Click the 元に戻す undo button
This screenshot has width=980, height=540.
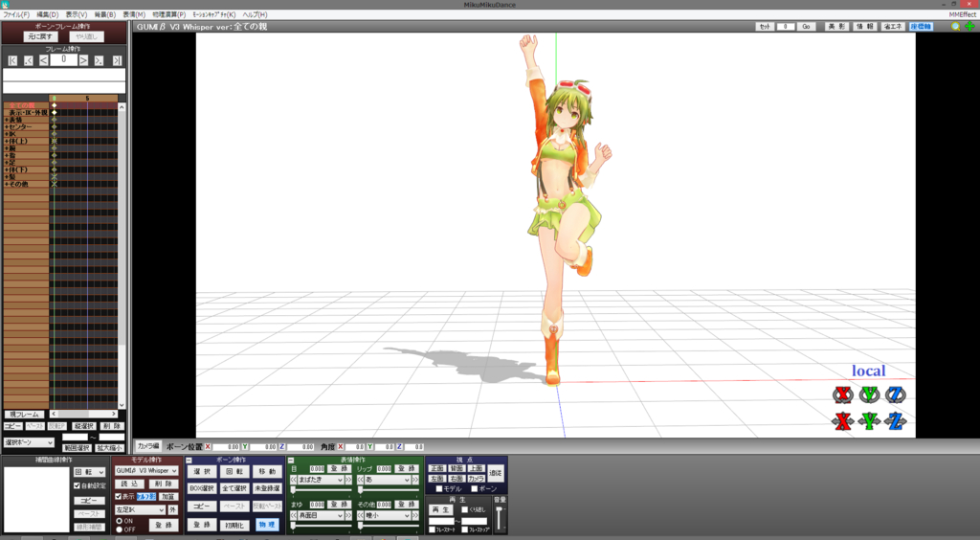[40, 37]
